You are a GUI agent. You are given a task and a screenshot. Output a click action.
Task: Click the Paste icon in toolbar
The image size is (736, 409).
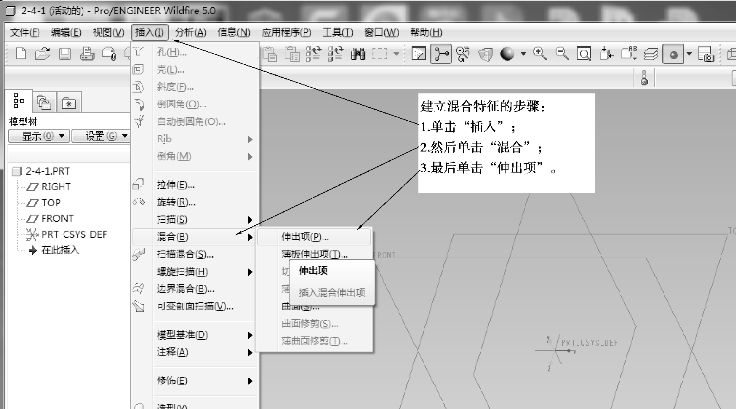[x=270, y=54]
